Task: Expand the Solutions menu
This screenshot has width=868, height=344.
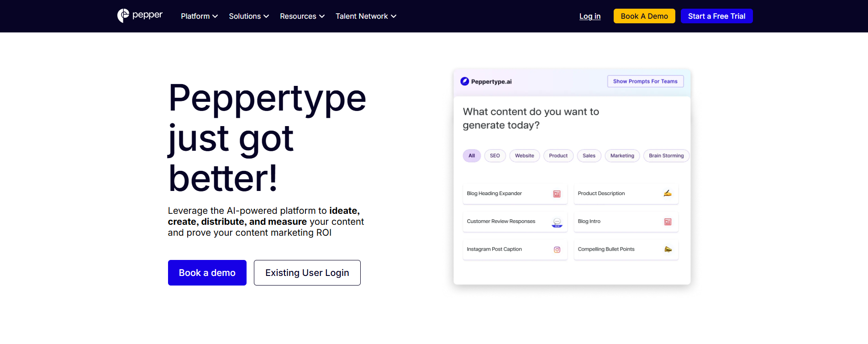Action: pyautogui.click(x=249, y=16)
